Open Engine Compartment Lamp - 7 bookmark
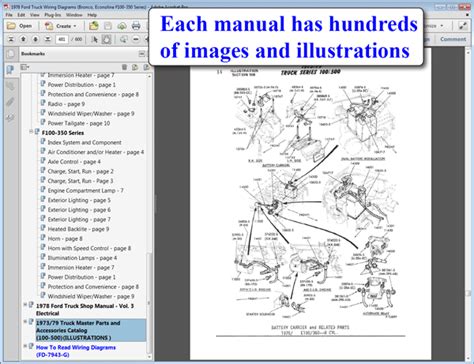The image size is (474, 364). coord(85,191)
